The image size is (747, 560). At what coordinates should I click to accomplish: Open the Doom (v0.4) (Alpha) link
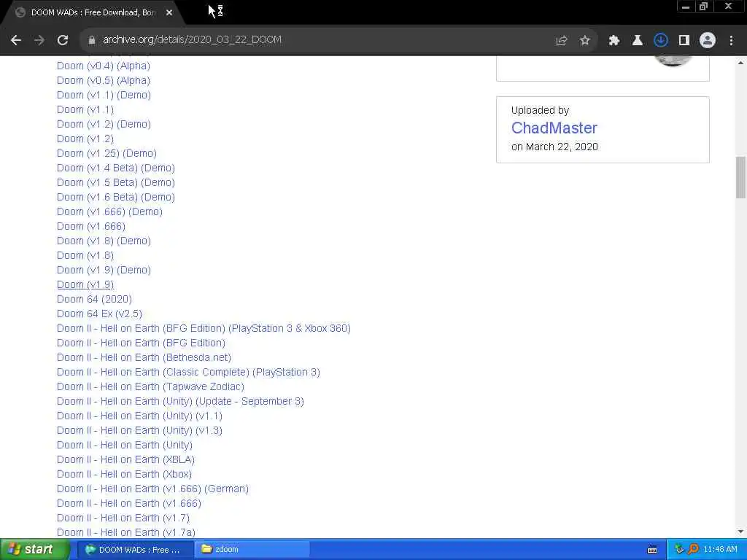tap(104, 66)
